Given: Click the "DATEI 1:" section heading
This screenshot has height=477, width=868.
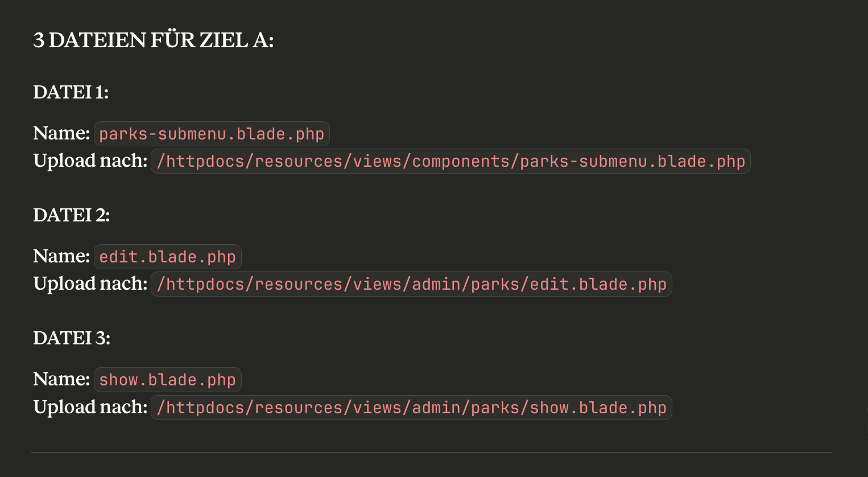Looking at the screenshot, I should [x=71, y=92].
